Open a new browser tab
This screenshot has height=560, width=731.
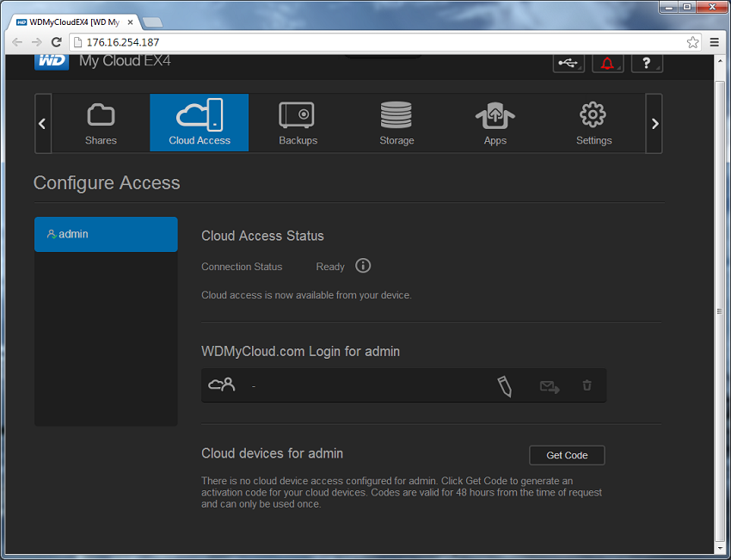152,22
